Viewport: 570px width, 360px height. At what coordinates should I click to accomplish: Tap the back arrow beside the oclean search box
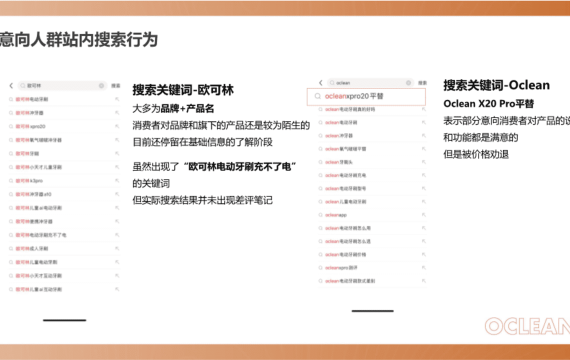pos(320,83)
